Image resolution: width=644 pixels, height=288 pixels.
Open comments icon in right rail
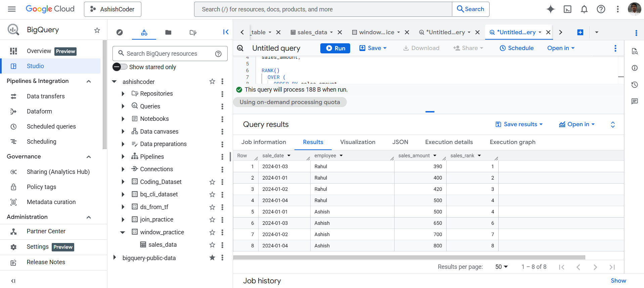click(635, 101)
